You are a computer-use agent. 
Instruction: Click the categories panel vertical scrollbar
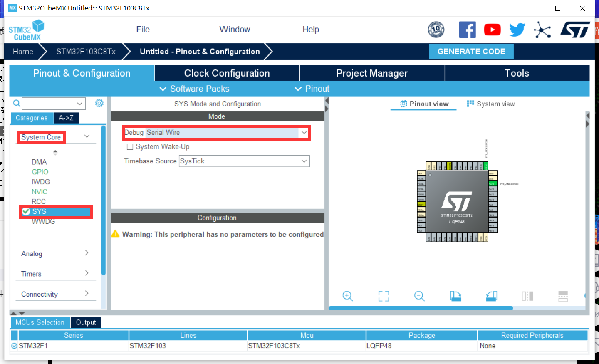pos(104,201)
